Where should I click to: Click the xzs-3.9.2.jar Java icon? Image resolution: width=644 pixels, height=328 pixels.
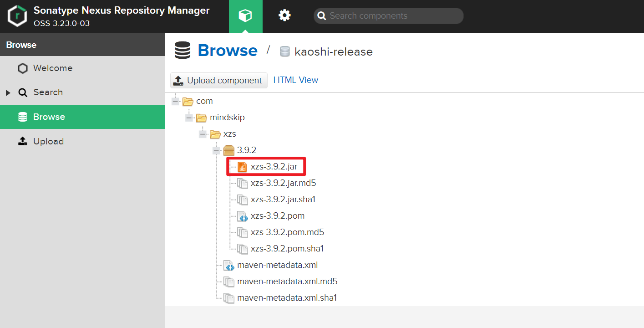(242, 167)
